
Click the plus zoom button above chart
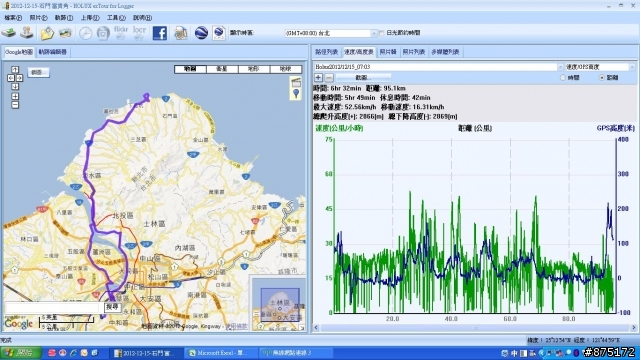coord(318,77)
